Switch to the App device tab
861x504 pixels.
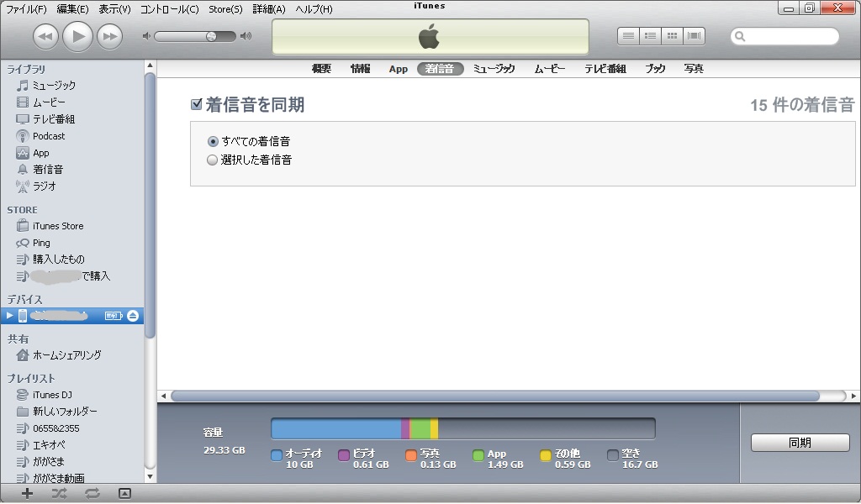[398, 69]
